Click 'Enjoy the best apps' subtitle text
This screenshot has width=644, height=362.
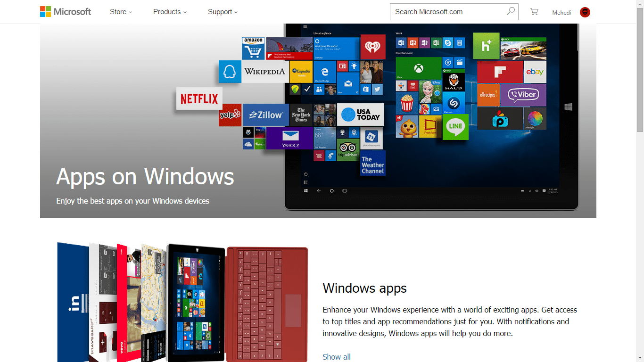click(x=132, y=201)
